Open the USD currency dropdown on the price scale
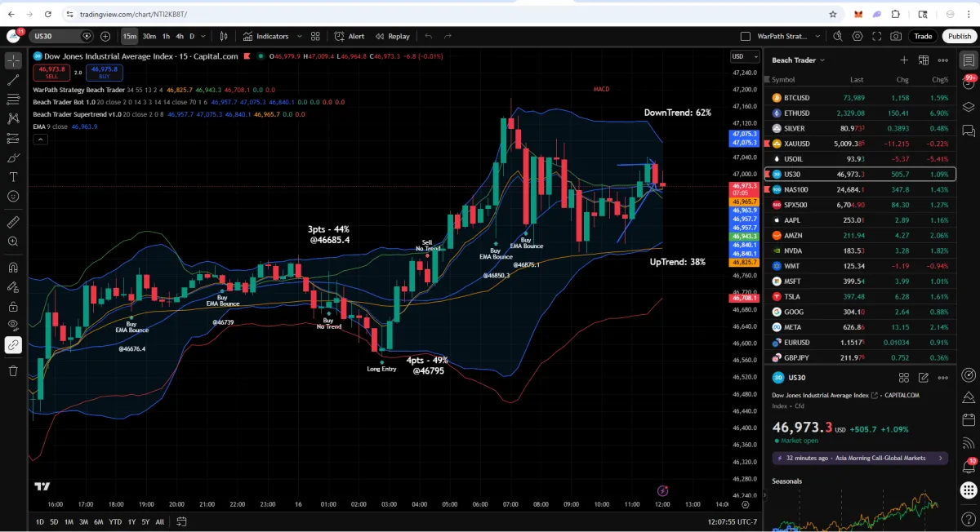This screenshot has height=532, width=980. pos(743,56)
